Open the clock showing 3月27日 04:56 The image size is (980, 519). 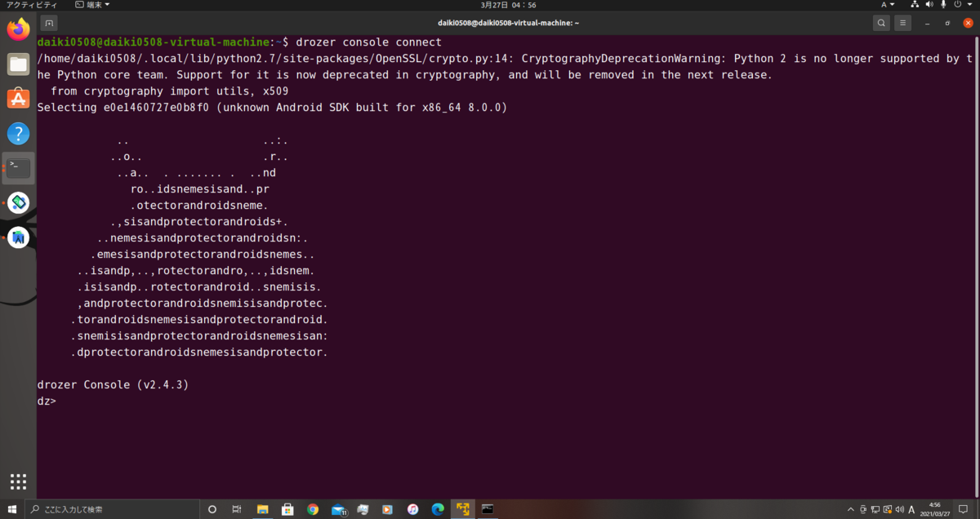pos(508,5)
